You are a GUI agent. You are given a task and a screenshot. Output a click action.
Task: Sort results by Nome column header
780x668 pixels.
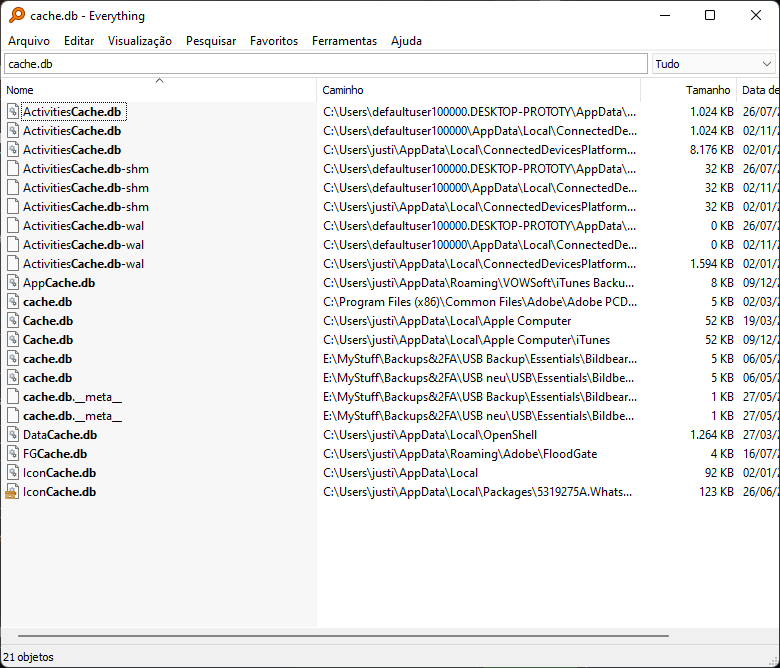(x=159, y=90)
